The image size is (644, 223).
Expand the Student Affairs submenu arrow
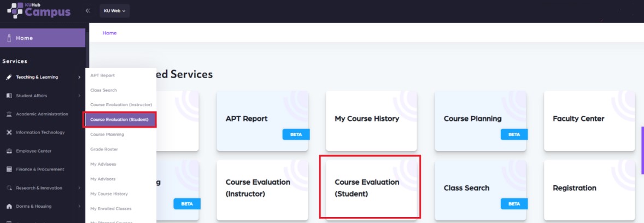coord(79,96)
